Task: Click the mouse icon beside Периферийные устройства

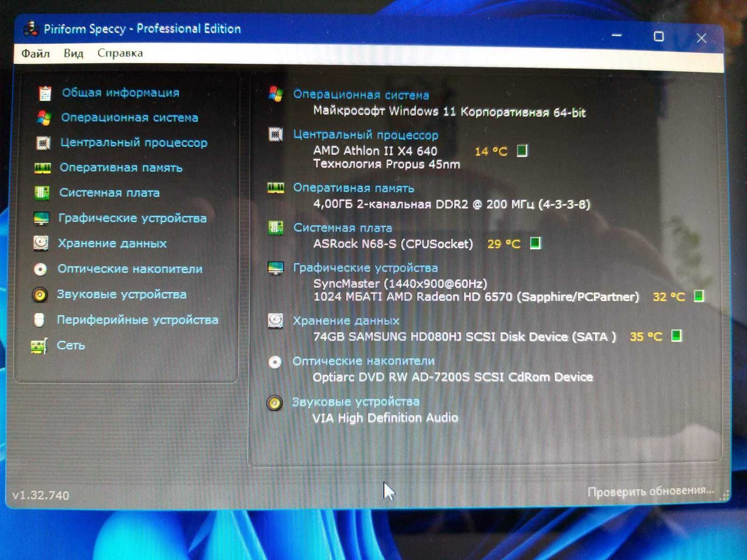Action: 39,320
